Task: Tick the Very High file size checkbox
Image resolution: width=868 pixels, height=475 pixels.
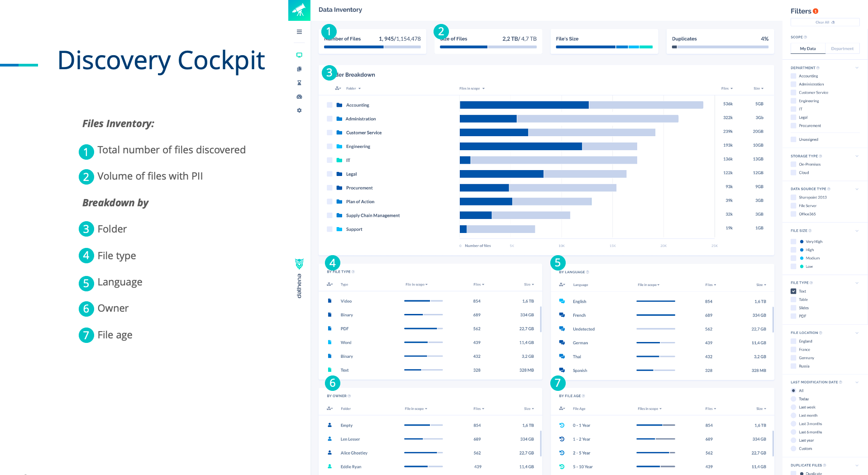Action: [793, 242]
